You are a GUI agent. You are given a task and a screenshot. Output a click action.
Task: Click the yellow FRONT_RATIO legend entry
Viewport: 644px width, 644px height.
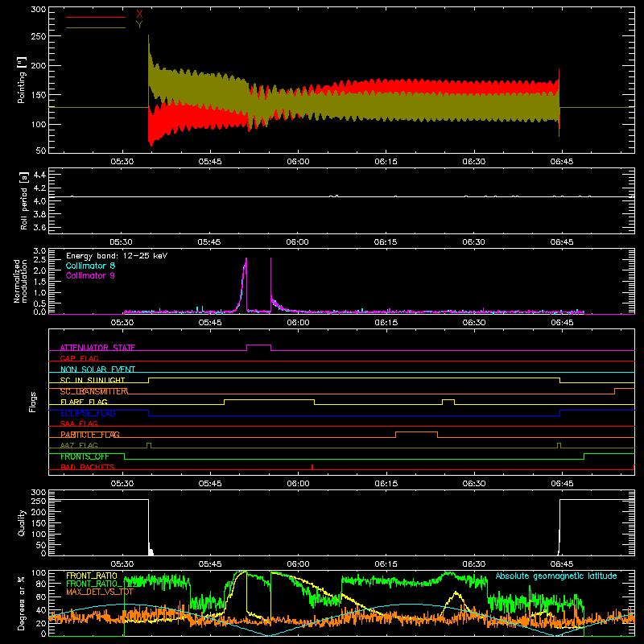[92, 576]
